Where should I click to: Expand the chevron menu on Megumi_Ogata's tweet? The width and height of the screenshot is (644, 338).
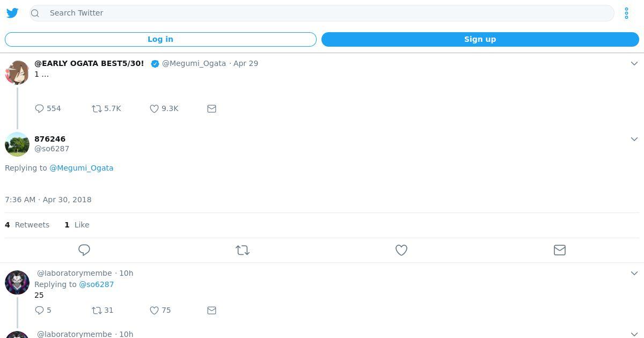(634, 63)
